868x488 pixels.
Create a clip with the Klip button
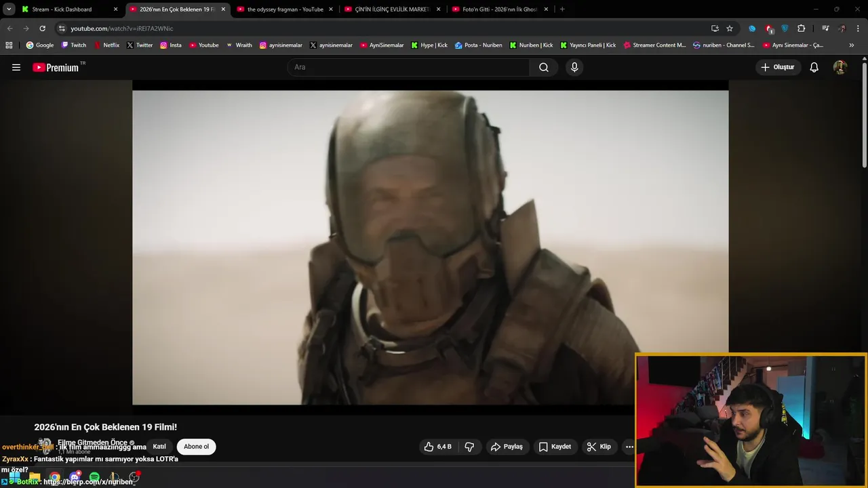599,447
